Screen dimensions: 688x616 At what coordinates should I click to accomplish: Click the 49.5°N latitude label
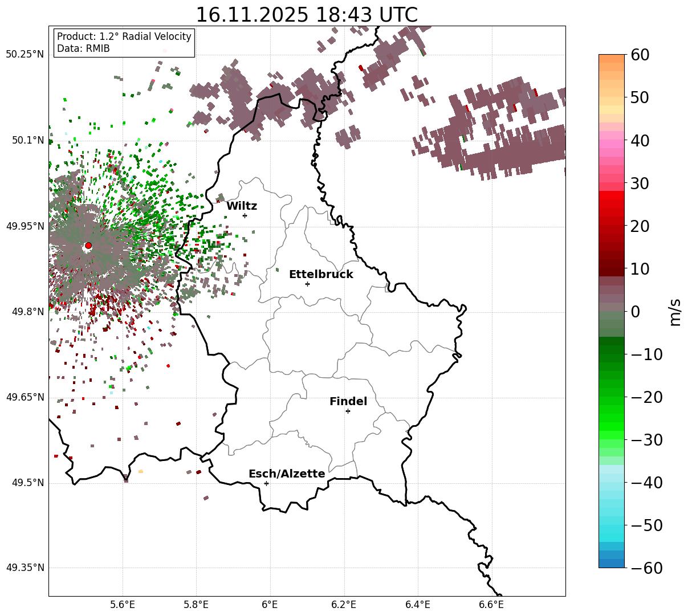(27, 483)
